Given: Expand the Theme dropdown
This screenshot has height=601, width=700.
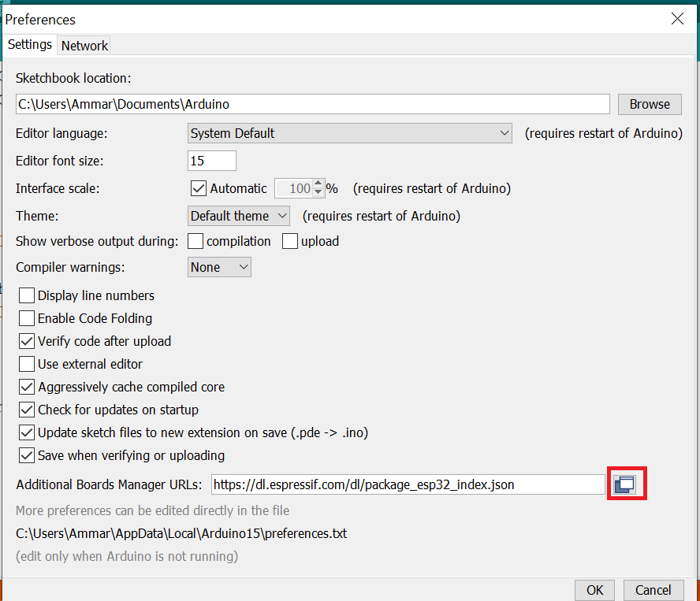Looking at the screenshot, I should point(239,216).
